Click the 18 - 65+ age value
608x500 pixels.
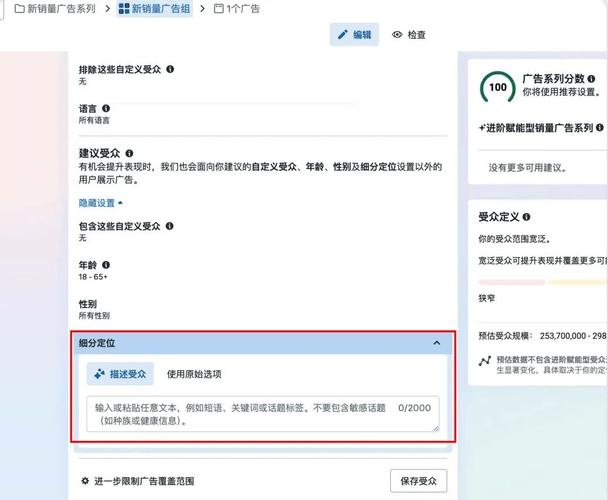point(93,277)
